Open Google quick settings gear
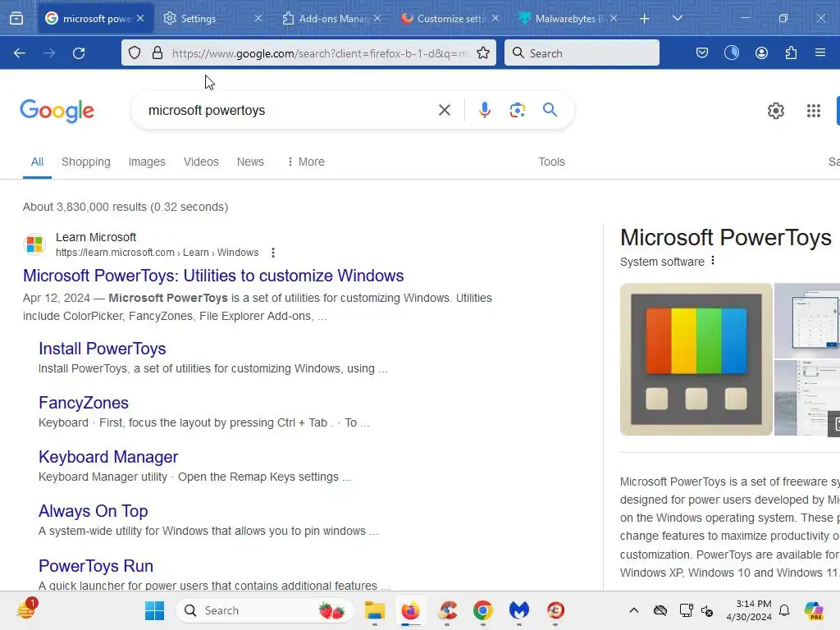This screenshot has width=840, height=630. pyautogui.click(x=776, y=111)
